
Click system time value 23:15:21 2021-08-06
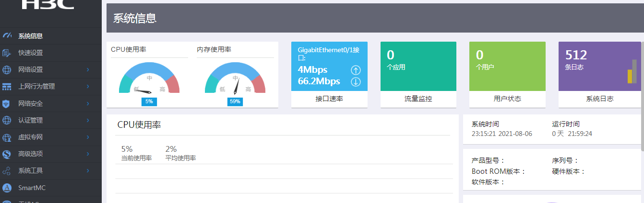pos(502,134)
